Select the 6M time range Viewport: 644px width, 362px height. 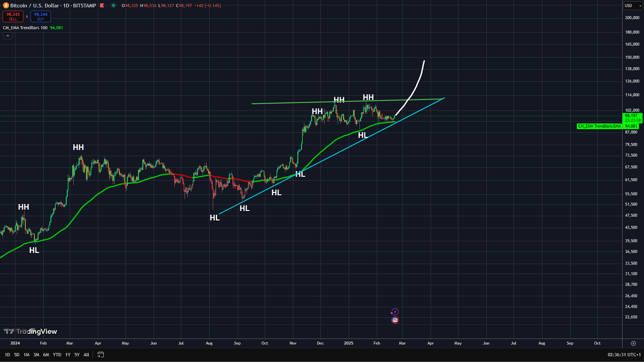(x=46, y=355)
